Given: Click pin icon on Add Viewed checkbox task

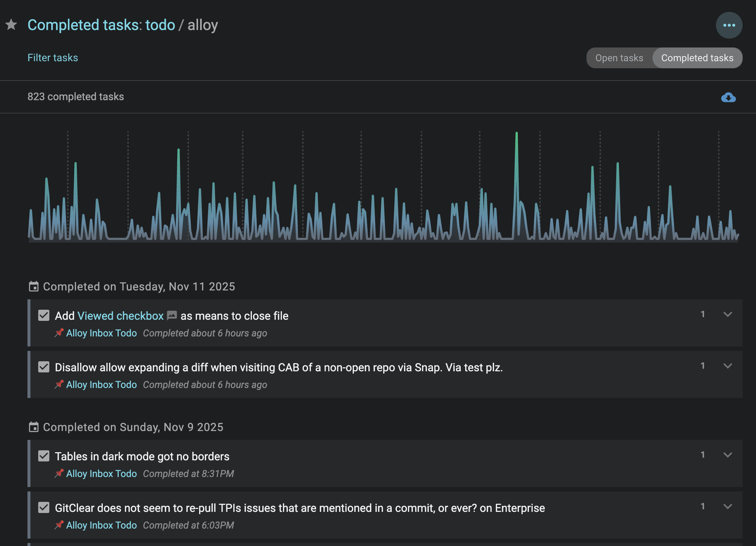Looking at the screenshot, I should tap(59, 333).
